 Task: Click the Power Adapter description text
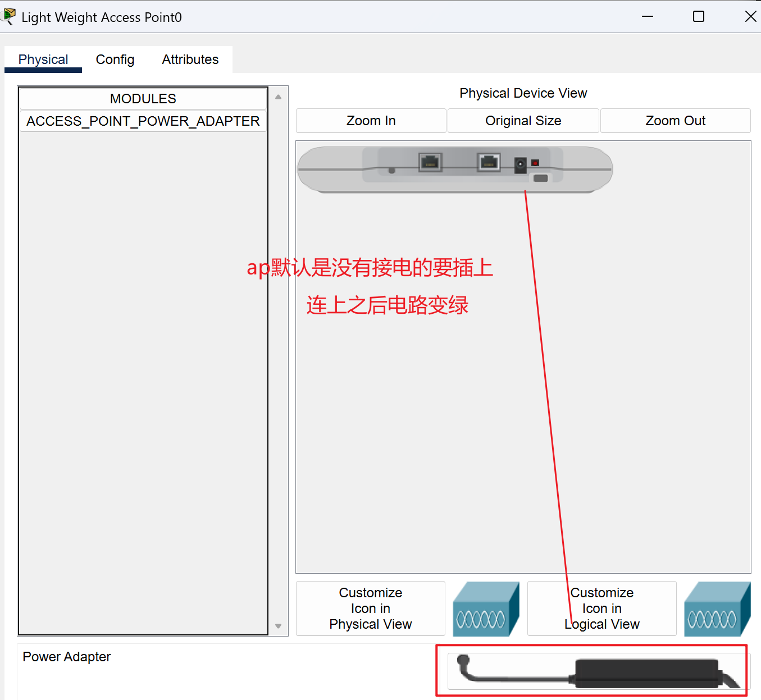click(67, 657)
